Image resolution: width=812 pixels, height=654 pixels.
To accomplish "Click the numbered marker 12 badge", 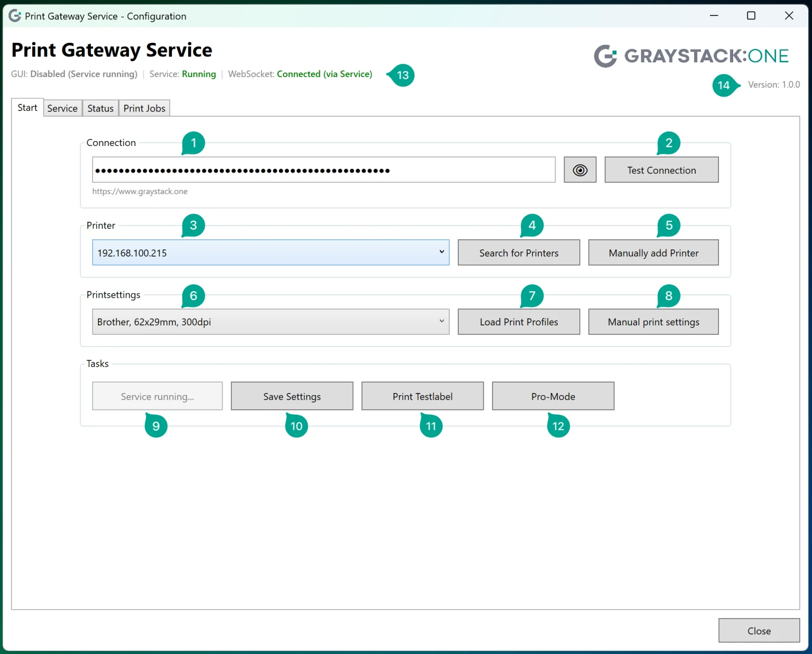I will pyautogui.click(x=558, y=426).
